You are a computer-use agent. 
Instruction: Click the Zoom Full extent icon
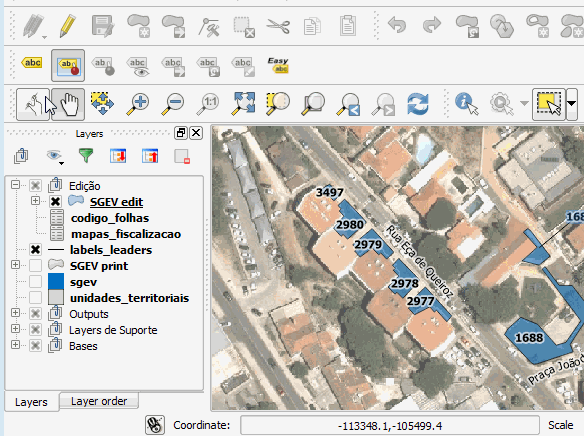coord(243,104)
